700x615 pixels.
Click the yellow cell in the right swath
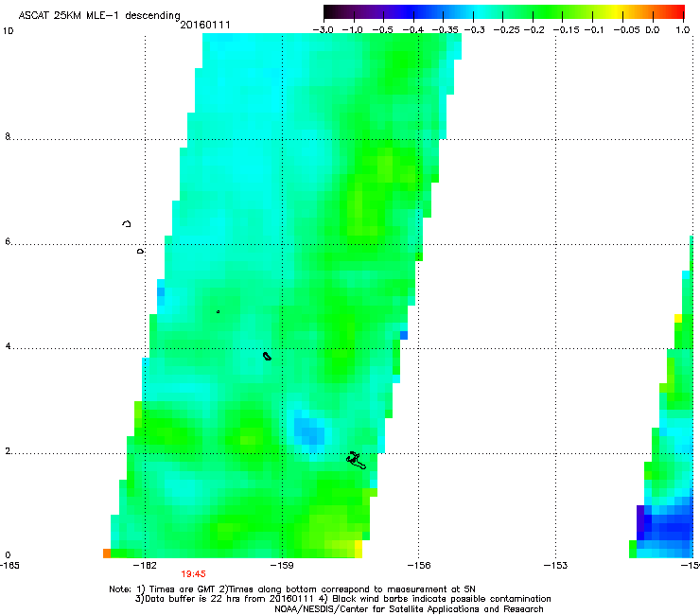(x=678, y=319)
